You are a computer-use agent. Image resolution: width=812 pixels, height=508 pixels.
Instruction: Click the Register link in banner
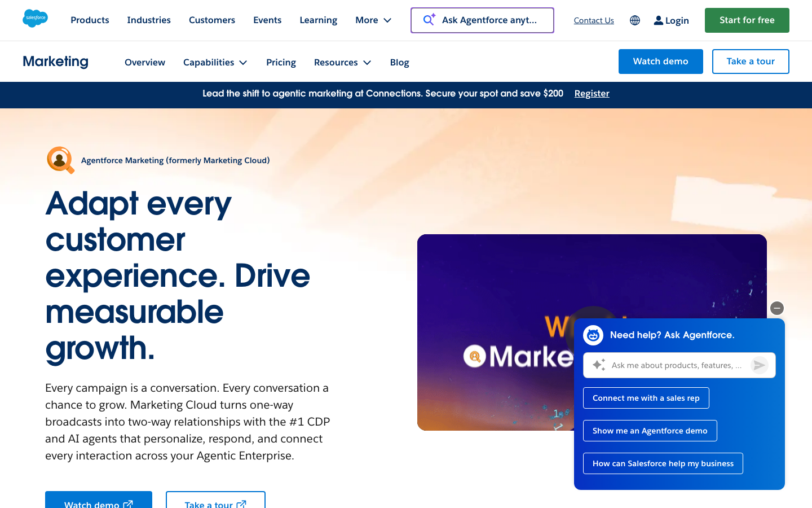592,94
